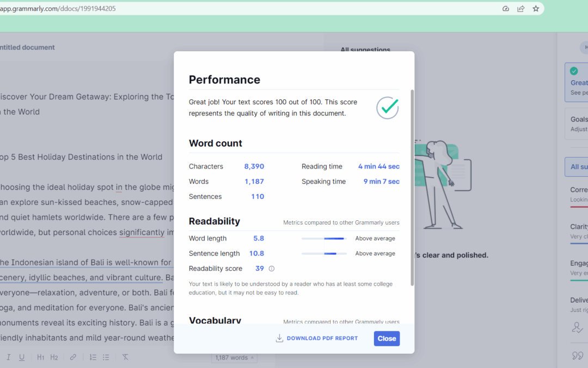
Task: Click the download icon beside PDF report
Action: click(279, 339)
